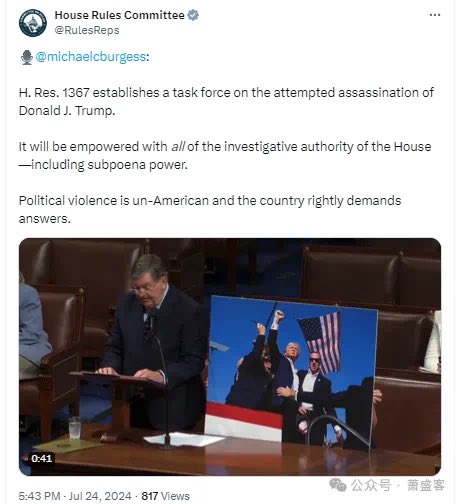Play the embedded House floor video
The height and width of the screenshot is (504, 460).
[x=230, y=357]
